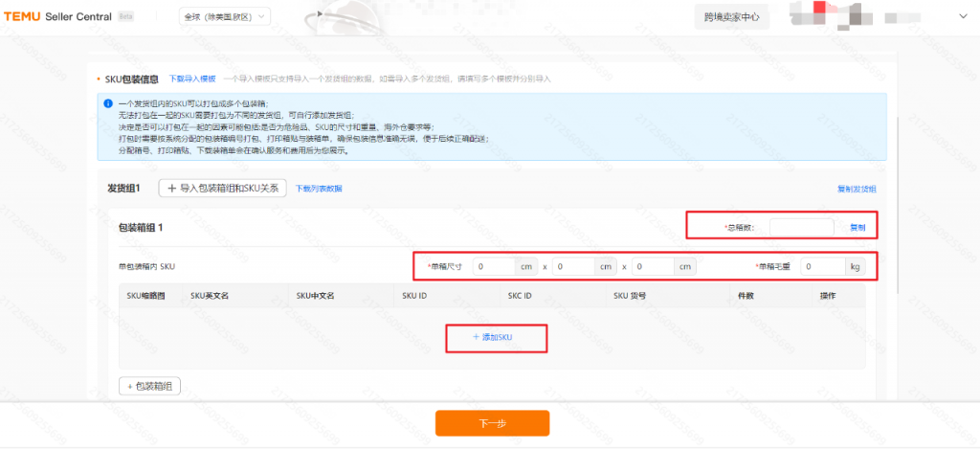
Task: Click the 总箱数 input field
Action: (x=801, y=228)
